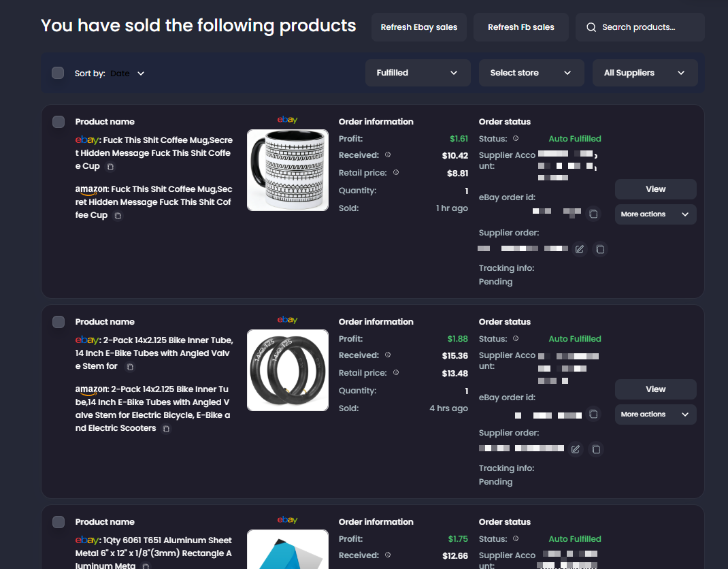Screen dimensions: 728x569
Task: Open the All Suppliers dropdown
Action: tap(645, 73)
